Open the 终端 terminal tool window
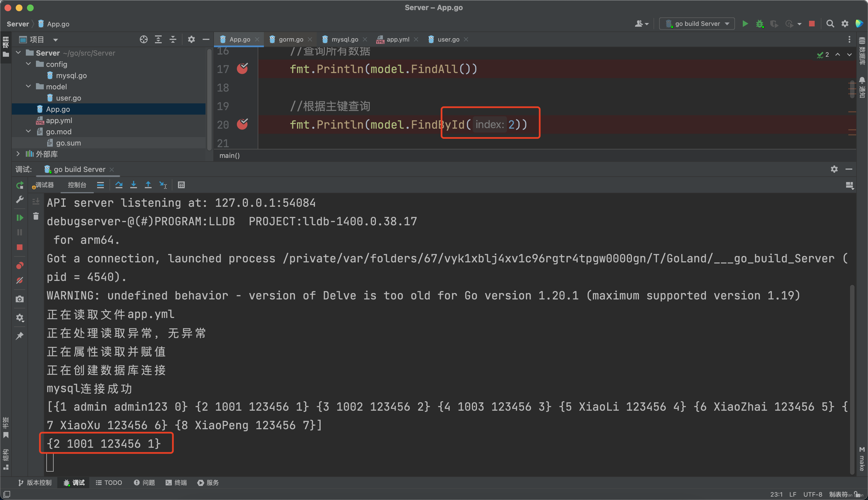Screen dimensions: 868x500 tap(176, 483)
